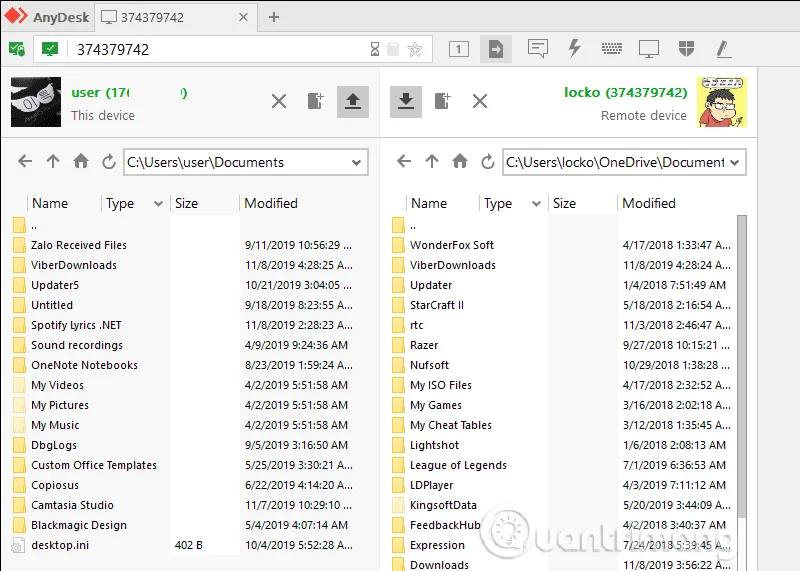Open the chat icon
The width and height of the screenshot is (800, 571).
[538, 48]
